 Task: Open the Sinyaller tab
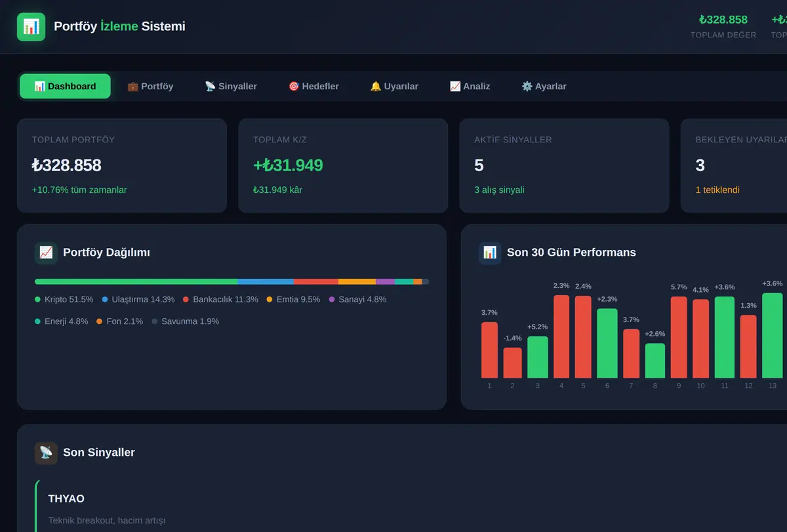click(x=231, y=87)
